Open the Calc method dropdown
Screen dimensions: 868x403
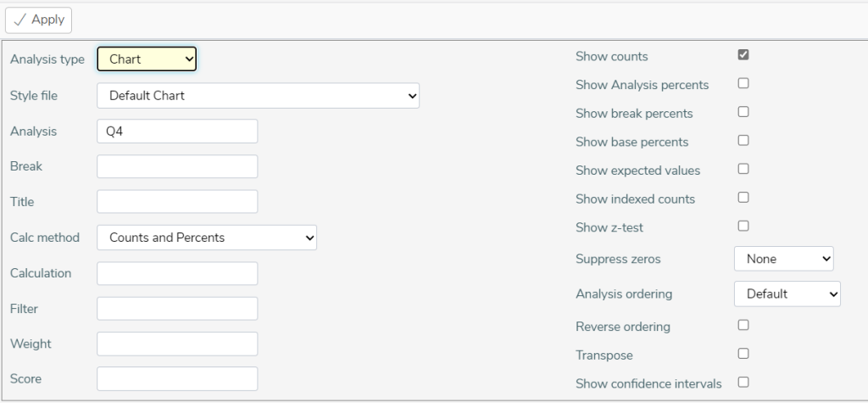(x=207, y=238)
